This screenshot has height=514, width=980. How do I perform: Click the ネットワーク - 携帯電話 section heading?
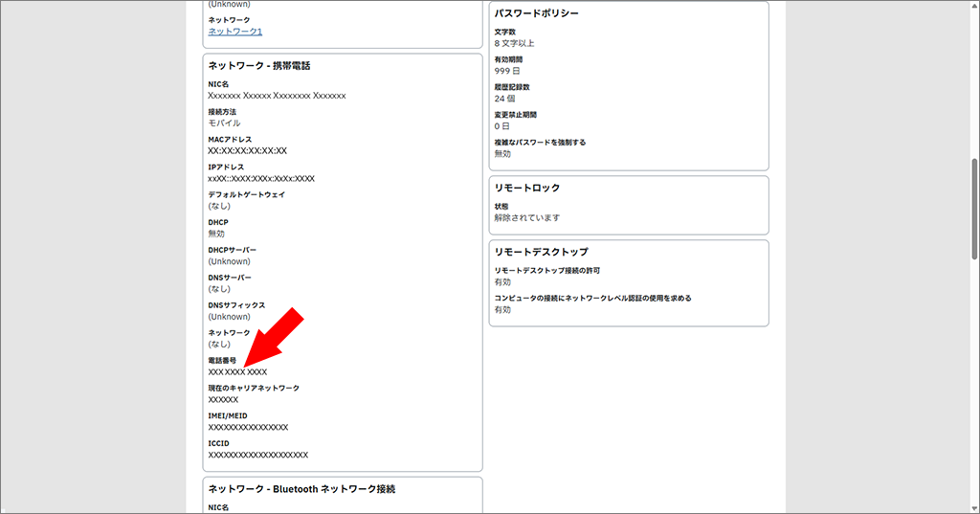point(259,66)
